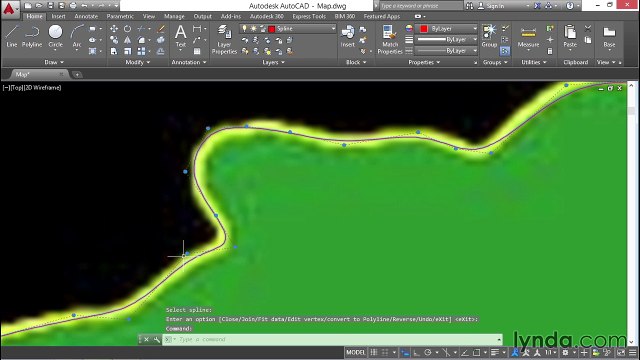640x360 pixels.
Task: Click the Rotate tool icon
Action: point(127,29)
